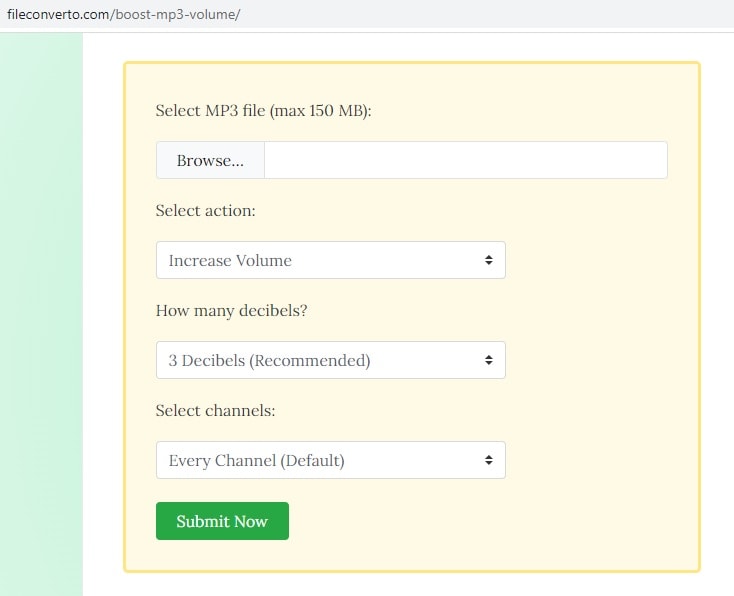Click the white page area below the form
734x596 pixels.
(x=410, y=585)
